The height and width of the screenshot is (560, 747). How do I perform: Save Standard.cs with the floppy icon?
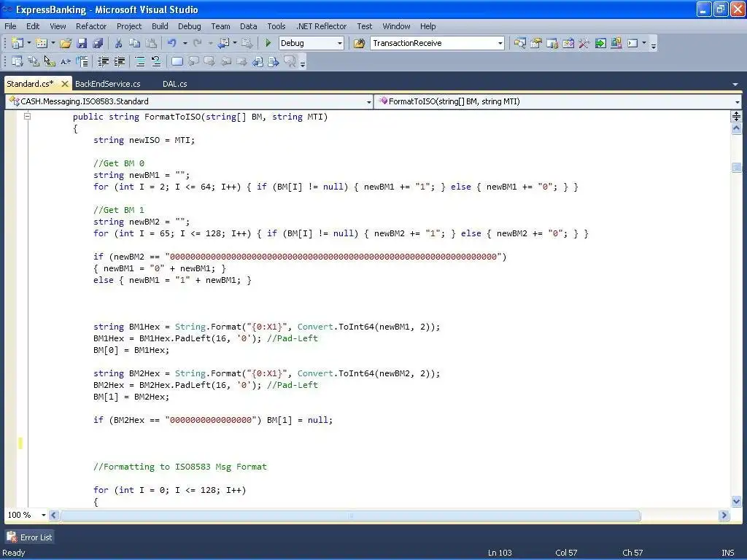tap(82, 43)
